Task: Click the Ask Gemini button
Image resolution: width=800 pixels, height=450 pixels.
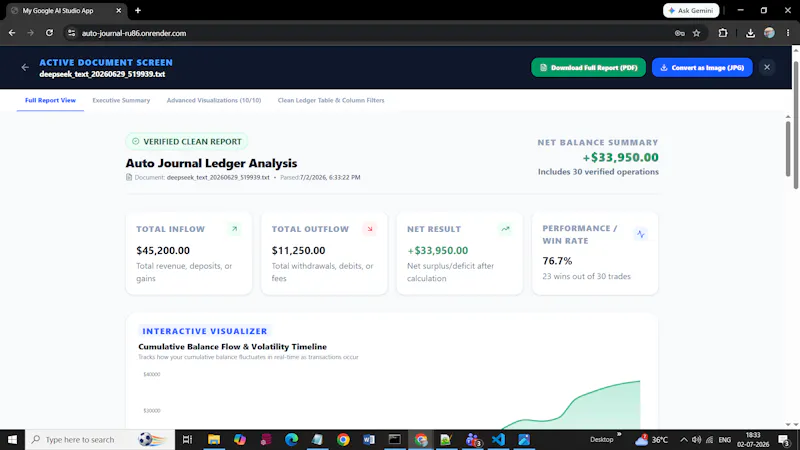Action: coord(691,10)
